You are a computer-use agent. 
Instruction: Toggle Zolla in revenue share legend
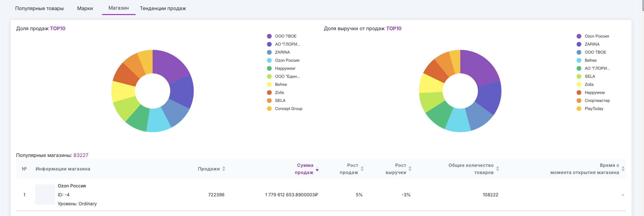pyautogui.click(x=585, y=84)
